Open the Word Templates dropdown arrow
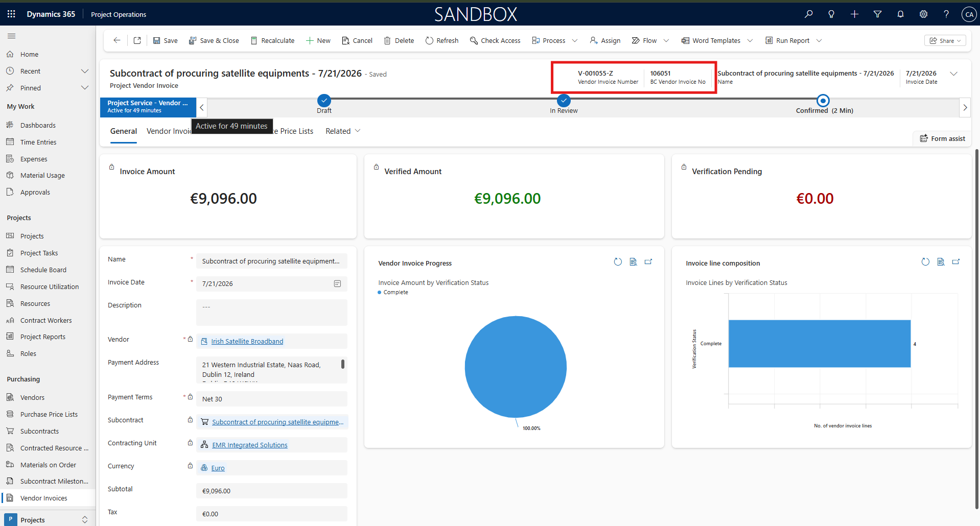 pyautogui.click(x=750, y=40)
